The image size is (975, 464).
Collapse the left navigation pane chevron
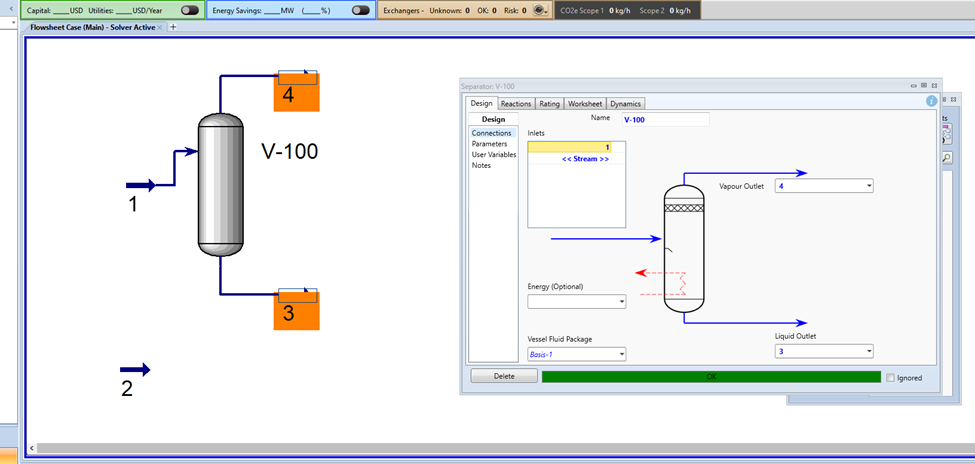point(10,9)
